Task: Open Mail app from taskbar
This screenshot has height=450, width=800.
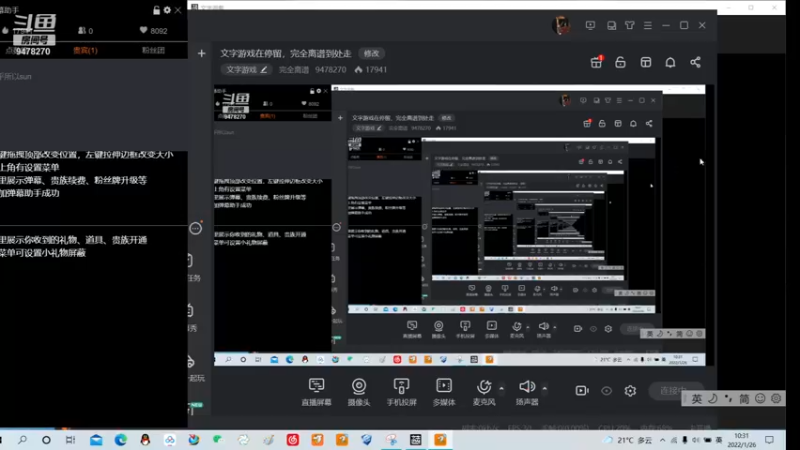Action: pyautogui.click(x=96, y=440)
